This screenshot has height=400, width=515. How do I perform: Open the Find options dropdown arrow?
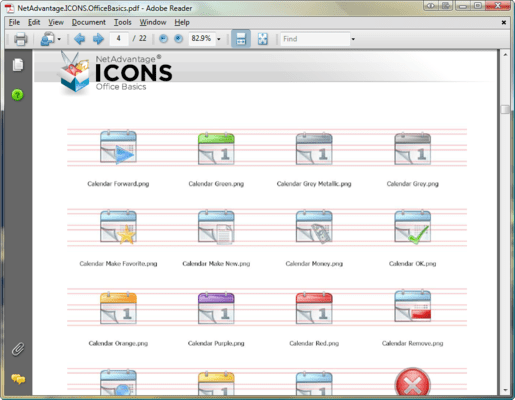click(x=353, y=39)
